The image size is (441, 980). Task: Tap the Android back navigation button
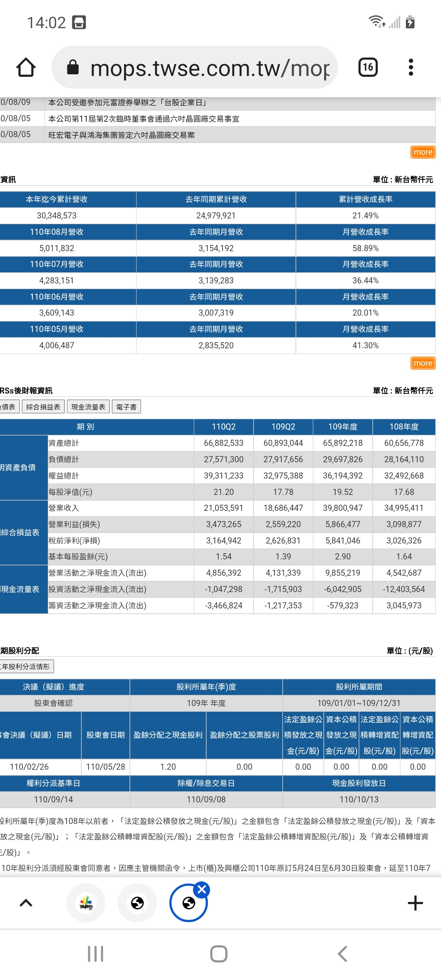click(343, 954)
